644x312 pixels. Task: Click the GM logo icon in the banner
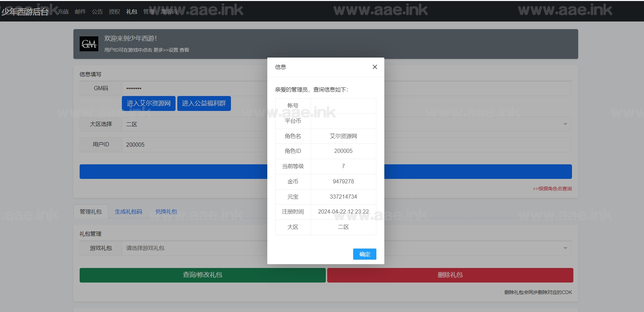point(89,44)
